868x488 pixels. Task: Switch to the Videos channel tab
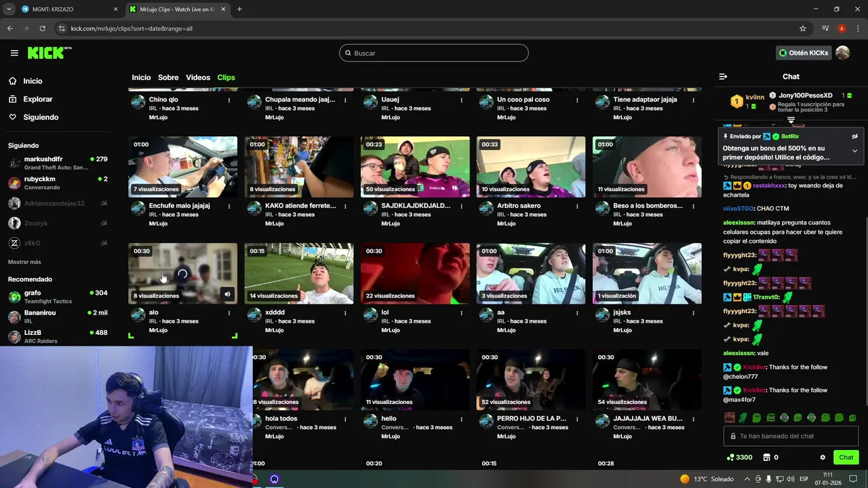198,77
